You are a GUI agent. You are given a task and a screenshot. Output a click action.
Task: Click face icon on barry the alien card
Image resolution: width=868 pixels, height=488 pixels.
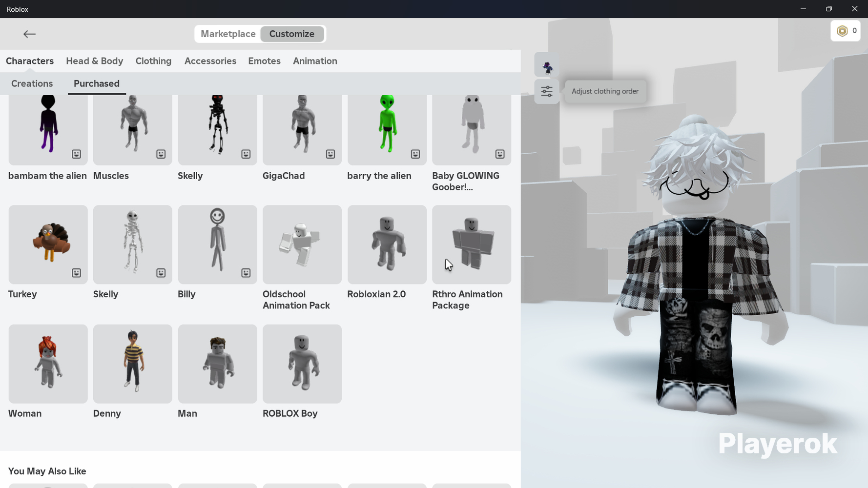(415, 154)
